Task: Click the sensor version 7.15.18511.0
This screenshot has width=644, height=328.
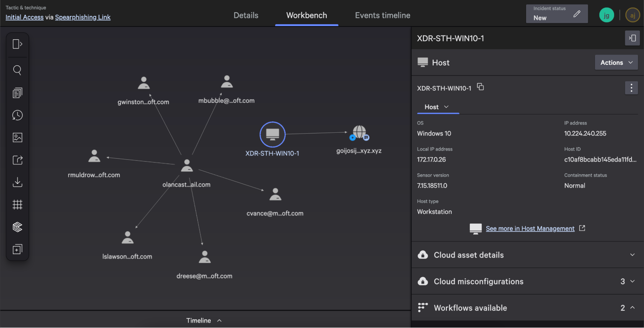Action: point(432,186)
